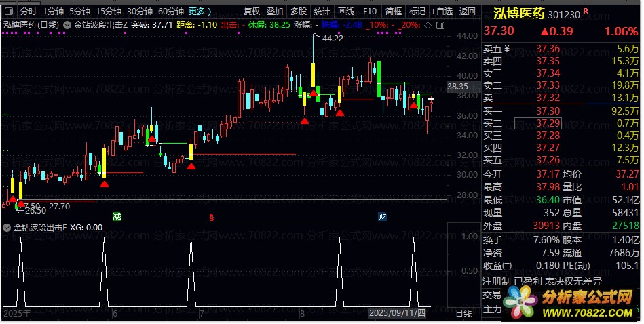Select the 5分钟 period
This screenshot has width=644, height=324.
(x=79, y=12)
